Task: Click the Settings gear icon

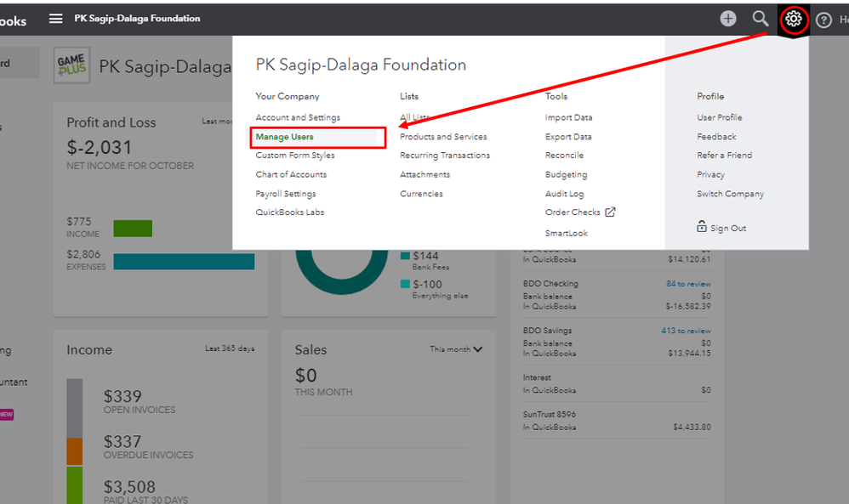Action: [794, 19]
